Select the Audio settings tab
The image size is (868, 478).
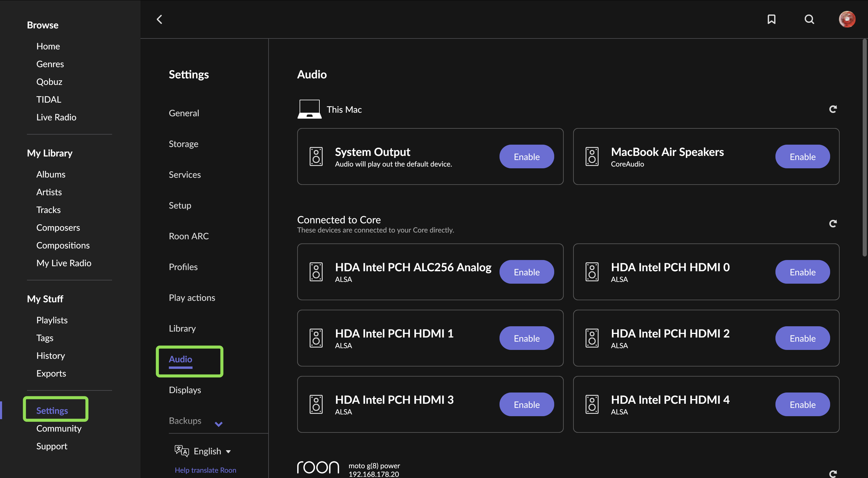pyautogui.click(x=181, y=359)
